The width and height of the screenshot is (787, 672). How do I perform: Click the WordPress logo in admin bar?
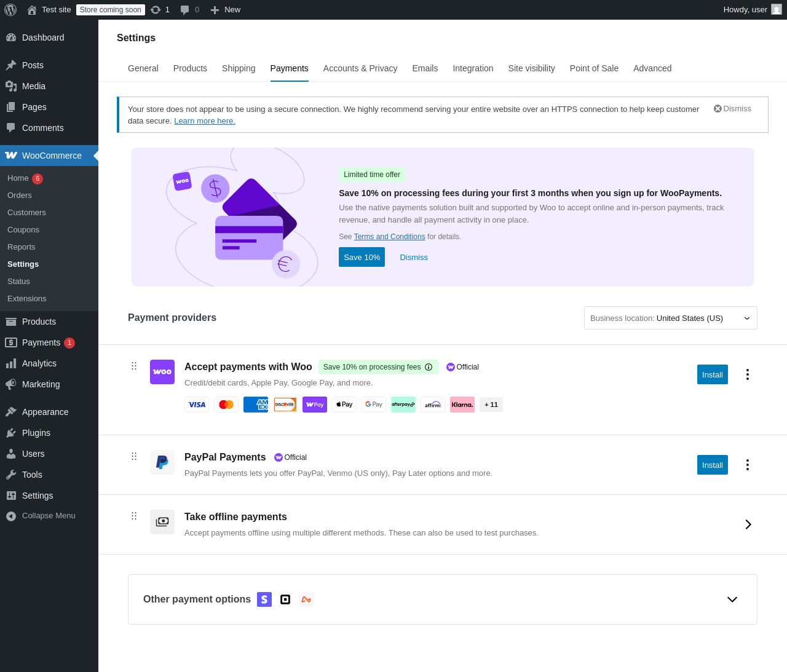(x=10, y=10)
